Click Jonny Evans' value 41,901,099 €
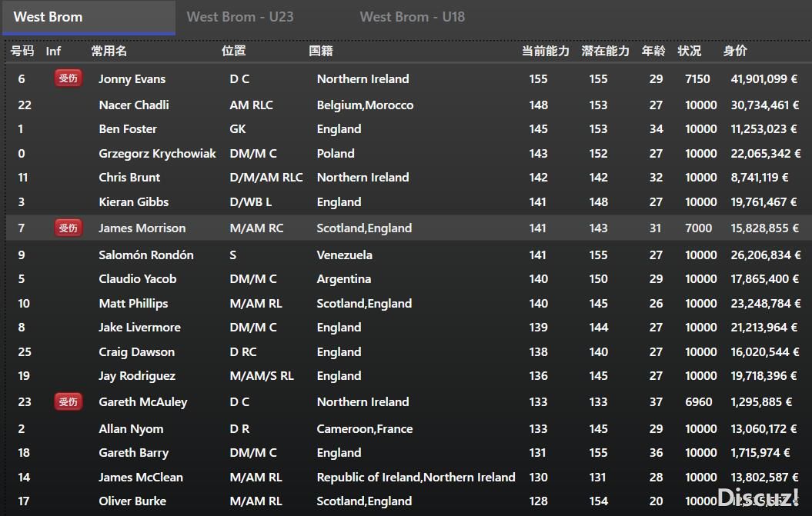 pyautogui.click(x=764, y=78)
